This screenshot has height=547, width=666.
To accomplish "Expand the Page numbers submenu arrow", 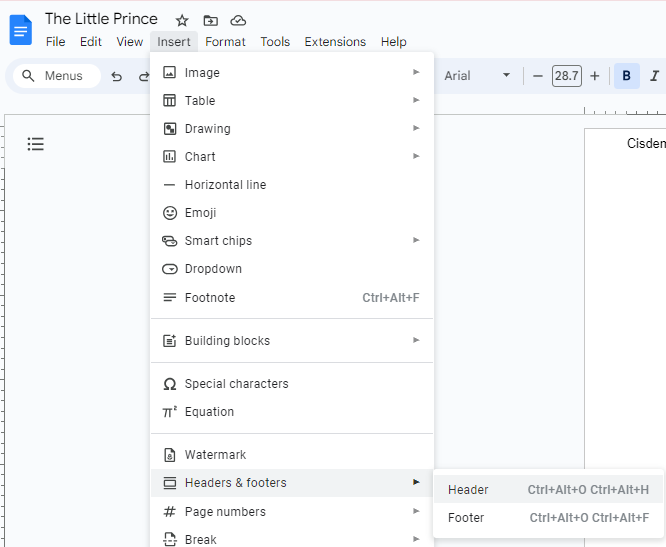I will pos(416,511).
